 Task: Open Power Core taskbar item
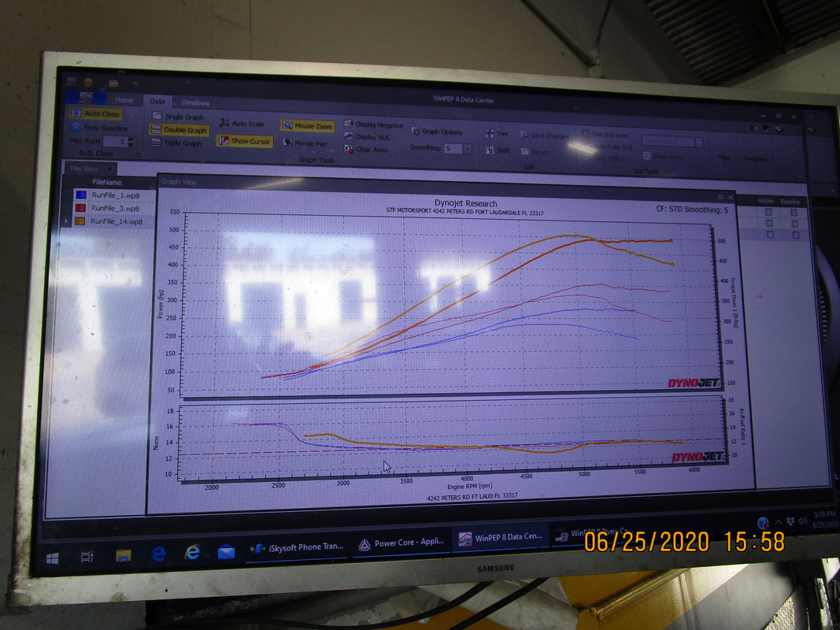401,543
